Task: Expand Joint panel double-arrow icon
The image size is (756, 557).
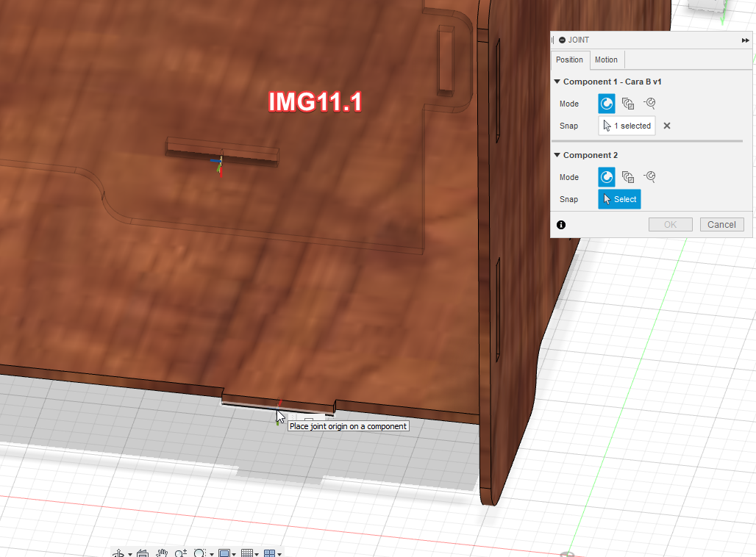Action: [x=746, y=40]
